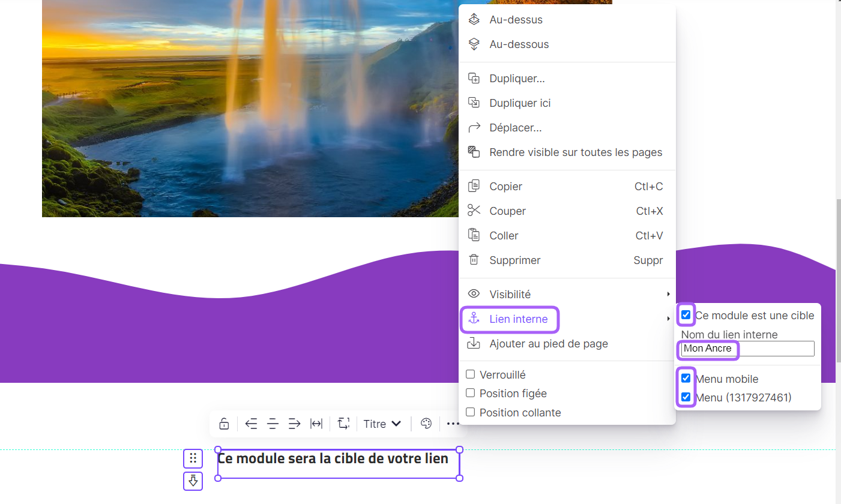Viewport: 841px width, 504px height.
Task: Click the Nom du lien interne input field
Action: pos(747,349)
